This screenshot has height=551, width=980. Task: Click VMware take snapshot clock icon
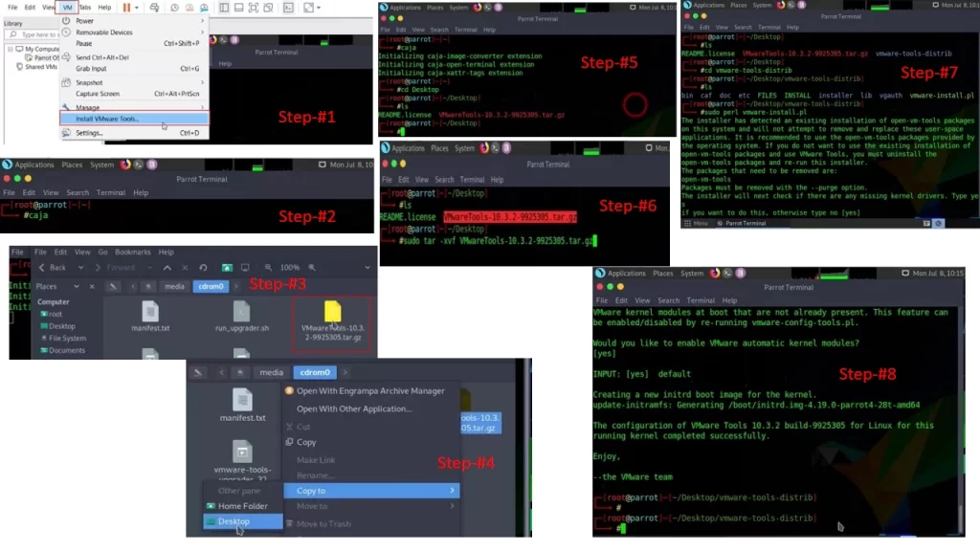click(x=174, y=8)
